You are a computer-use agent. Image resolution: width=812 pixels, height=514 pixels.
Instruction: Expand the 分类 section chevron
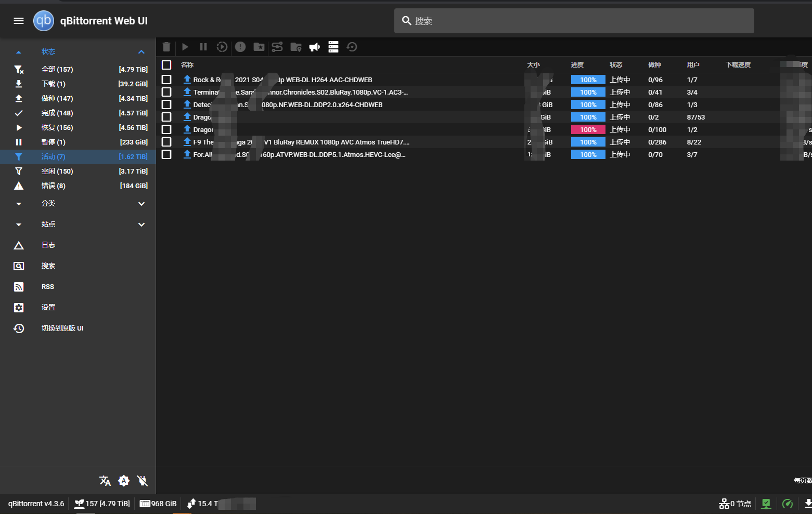pyautogui.click(x=141, y=204)
